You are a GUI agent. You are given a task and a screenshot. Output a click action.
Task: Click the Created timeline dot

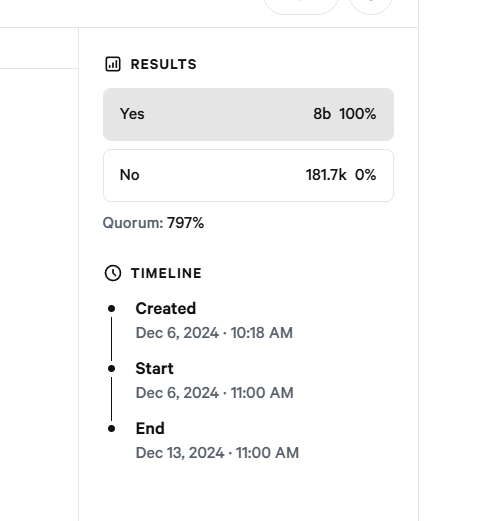point(112,309)
